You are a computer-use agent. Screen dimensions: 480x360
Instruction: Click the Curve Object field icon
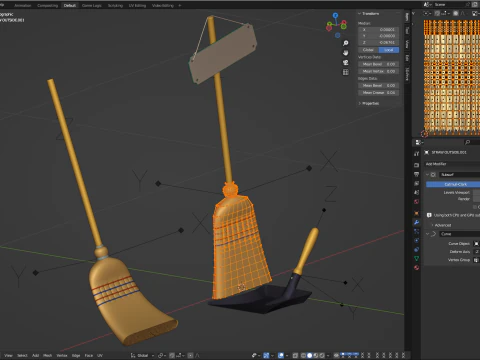(x=476, y=244)
